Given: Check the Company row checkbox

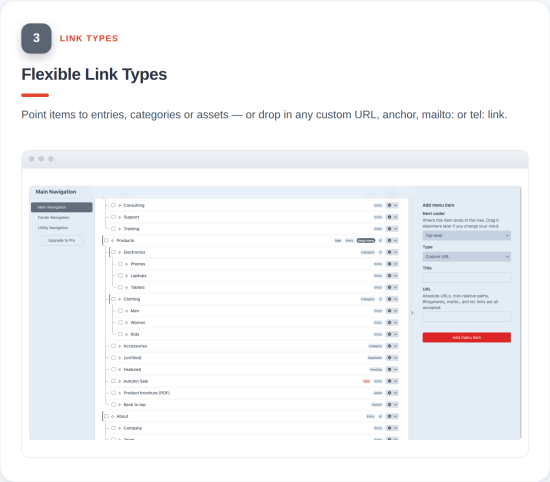Looking at the screenshot, I should [113, 428].
